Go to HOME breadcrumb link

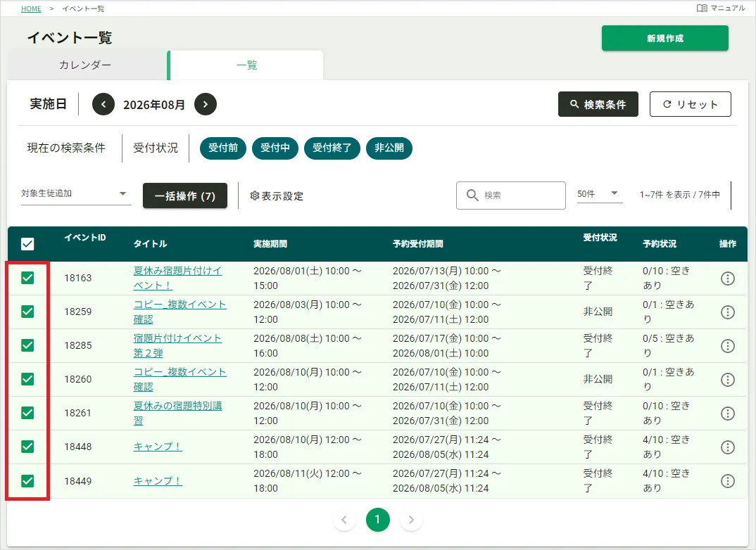pyautogui.click(x=31, y=8)
